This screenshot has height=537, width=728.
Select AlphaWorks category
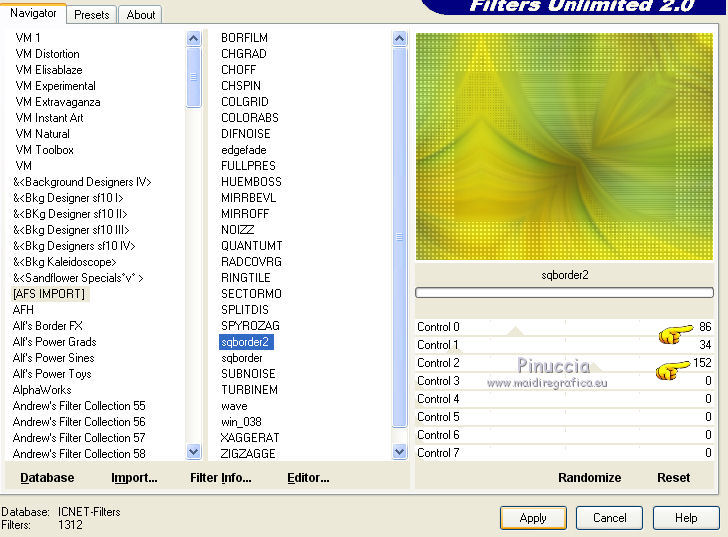(x=42, y=390)
